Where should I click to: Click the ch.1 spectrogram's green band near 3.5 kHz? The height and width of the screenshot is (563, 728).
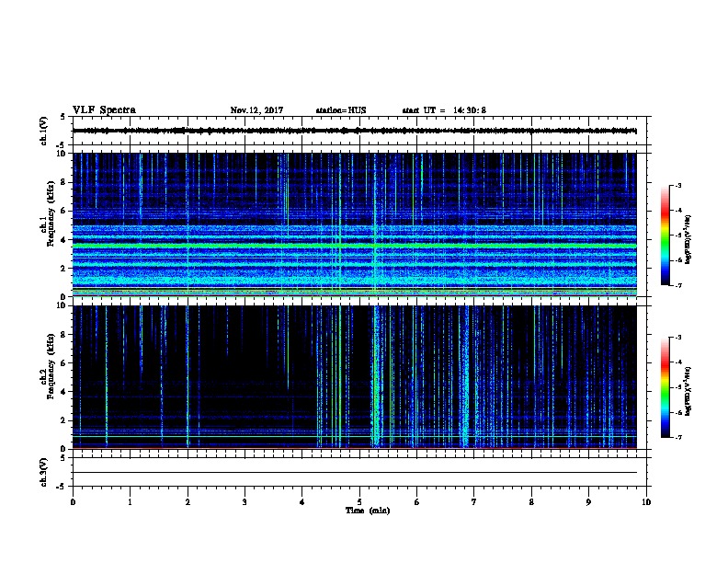[x=354, y=246]
